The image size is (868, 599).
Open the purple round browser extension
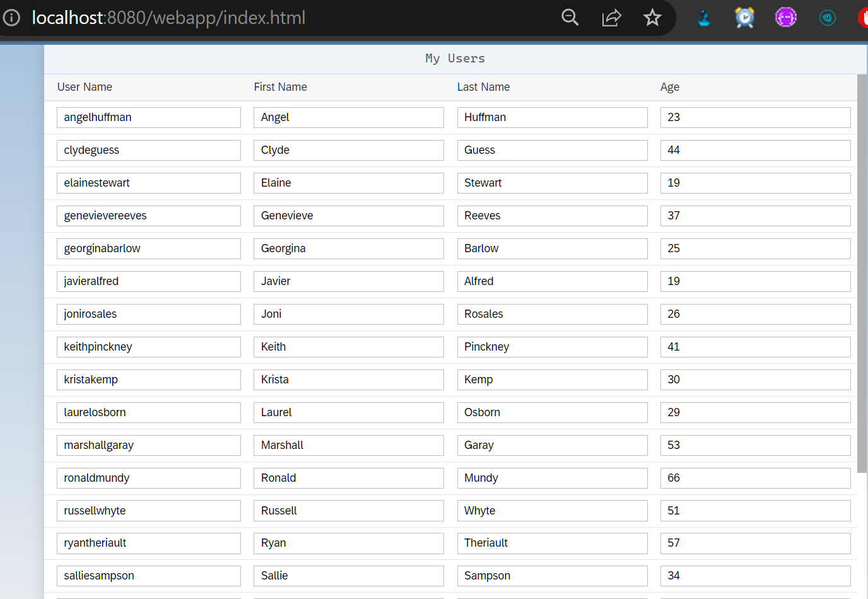point(786,18)
